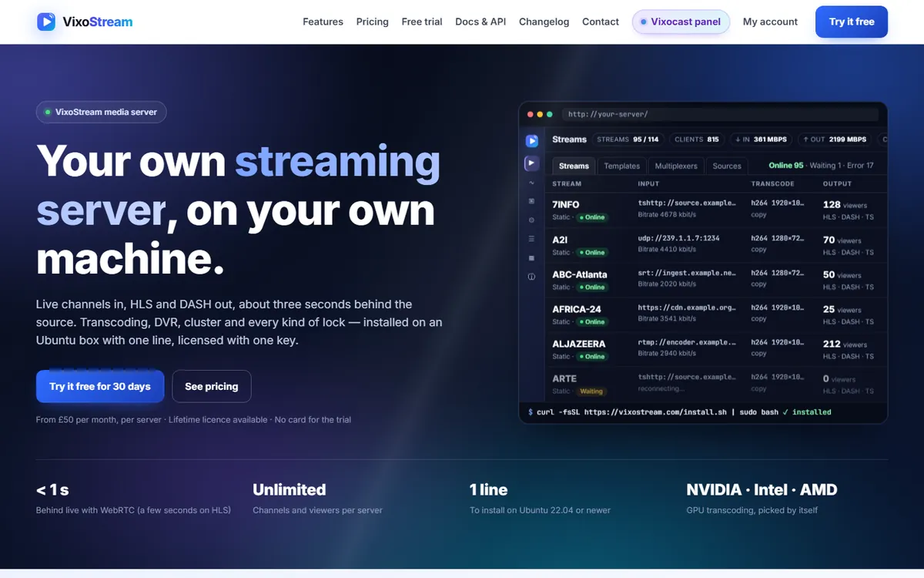Screen dimensions: 924x578
Task: Click the logo icon in panel sidebar
Action: [531, 140]
